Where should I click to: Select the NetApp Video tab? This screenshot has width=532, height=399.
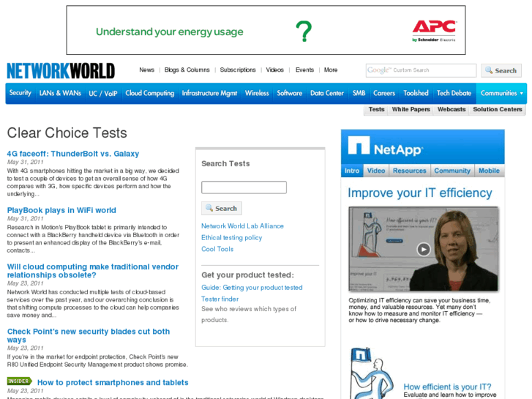pyautogui.click(x=376, y=171)
